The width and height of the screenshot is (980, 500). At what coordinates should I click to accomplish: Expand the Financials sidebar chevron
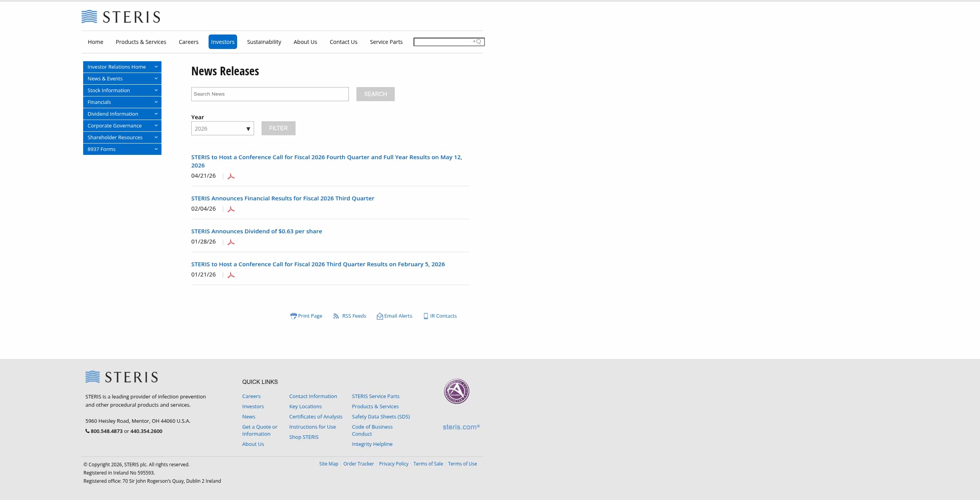[156, 102]
